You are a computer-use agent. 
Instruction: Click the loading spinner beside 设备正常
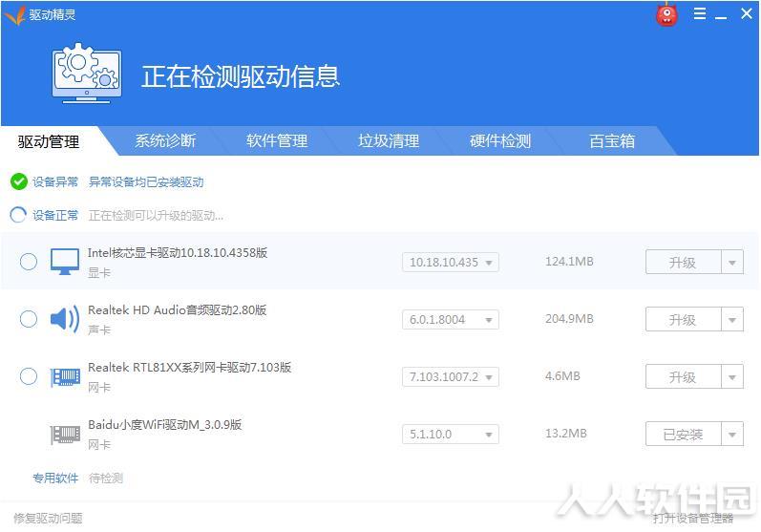[18, 215]
